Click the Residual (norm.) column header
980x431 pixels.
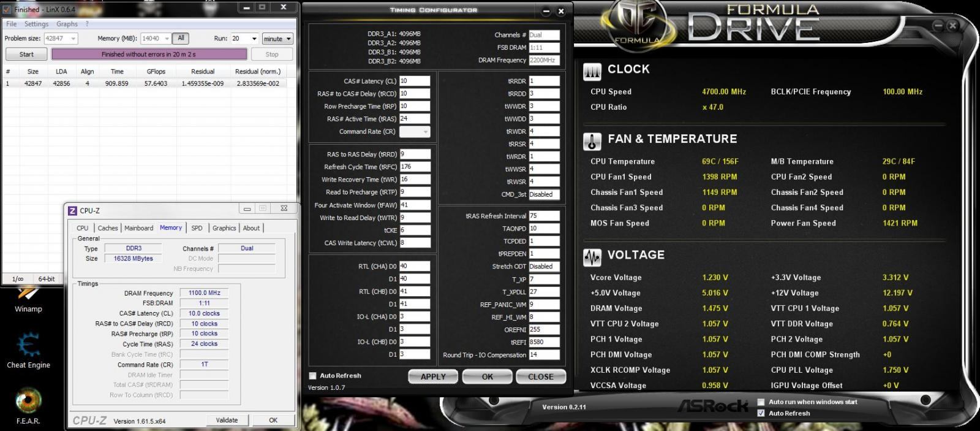[x=258, y=72]
